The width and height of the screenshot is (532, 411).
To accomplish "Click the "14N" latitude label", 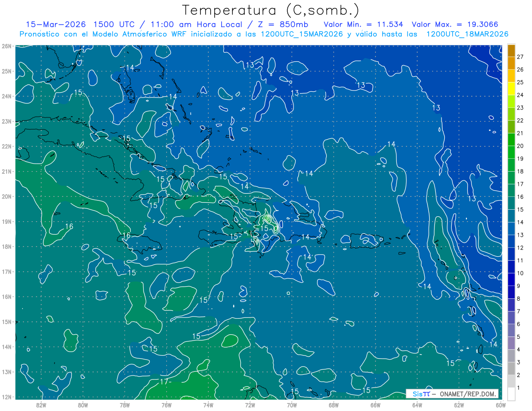I will pyautogui.click(x=6, y=347).
